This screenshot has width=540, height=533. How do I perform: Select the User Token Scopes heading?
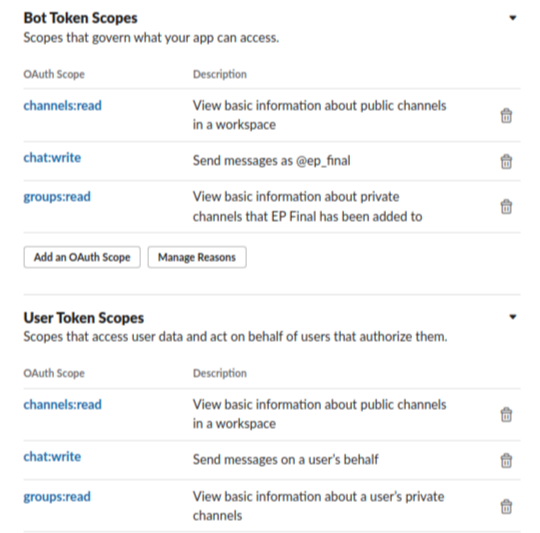[x=84, y=317]
